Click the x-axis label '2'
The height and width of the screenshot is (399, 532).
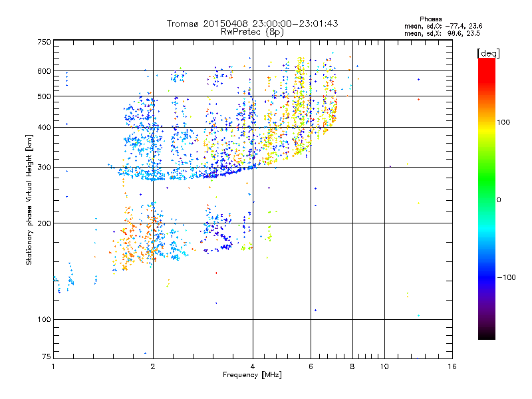click(153, 366)
